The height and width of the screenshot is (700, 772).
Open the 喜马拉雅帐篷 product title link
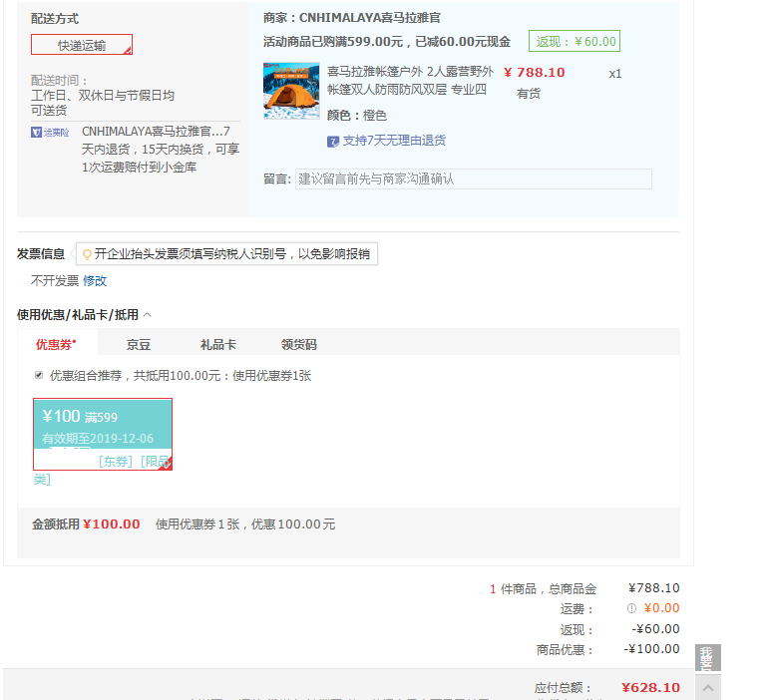(410, 81)
